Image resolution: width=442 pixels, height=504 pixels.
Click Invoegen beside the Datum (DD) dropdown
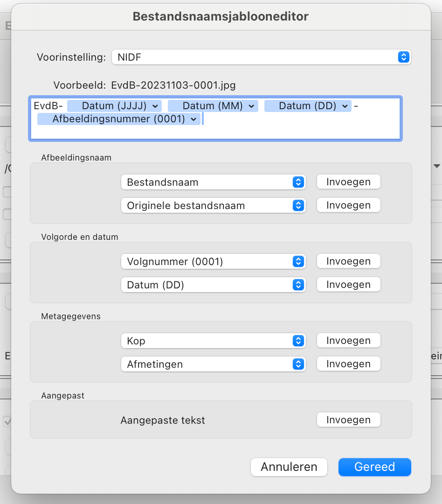(349, 285)
